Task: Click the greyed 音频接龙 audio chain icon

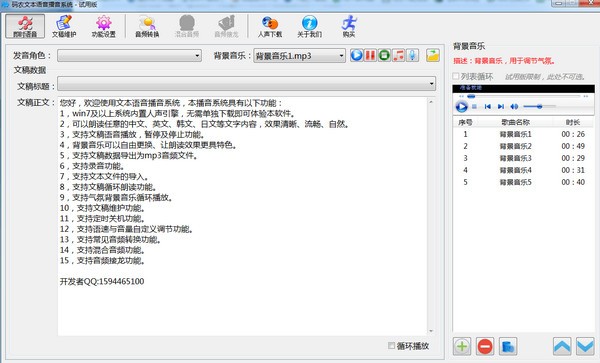Action: click(x=226, y=26)
